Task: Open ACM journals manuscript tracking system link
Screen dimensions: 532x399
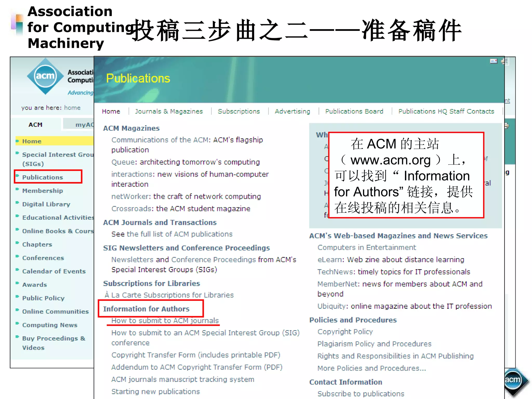Action: 183,380
